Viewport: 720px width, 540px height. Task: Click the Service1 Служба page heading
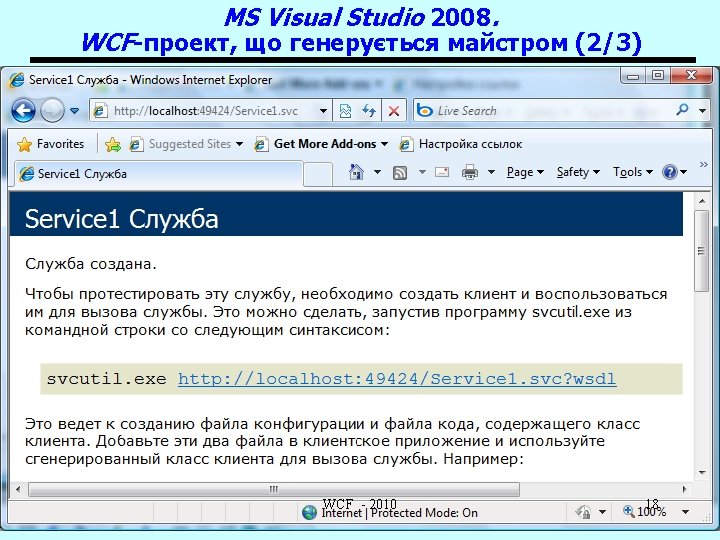(121, 219)
